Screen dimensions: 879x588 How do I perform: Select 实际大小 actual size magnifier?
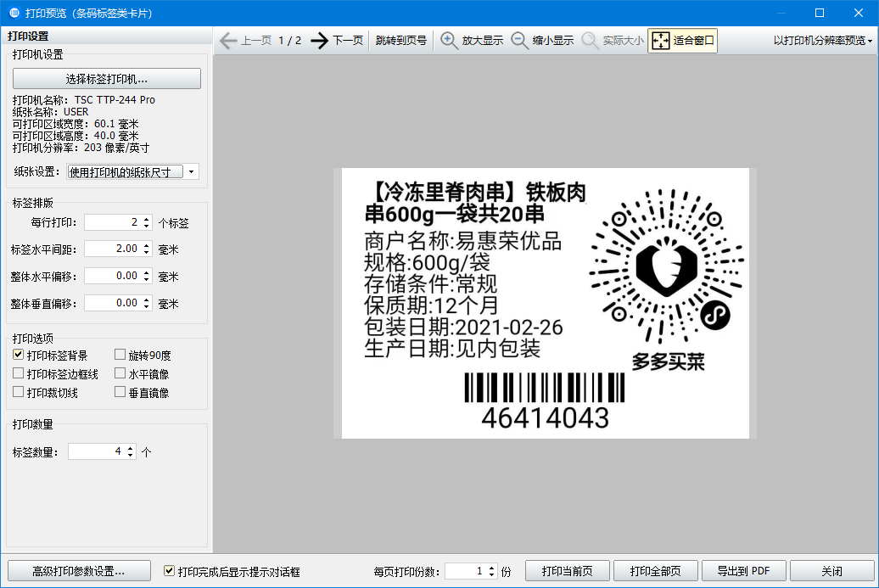pyautogui.click(x=613, y=41)
